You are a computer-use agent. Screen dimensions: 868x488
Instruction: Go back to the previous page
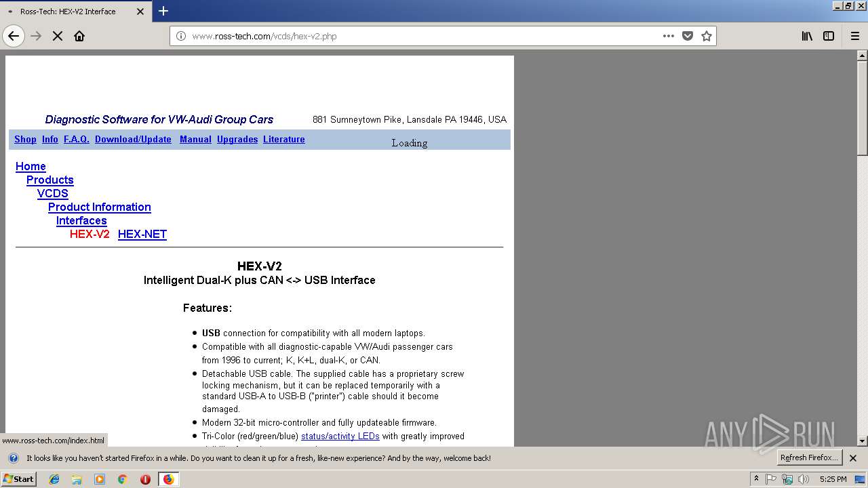click(14, 36)
